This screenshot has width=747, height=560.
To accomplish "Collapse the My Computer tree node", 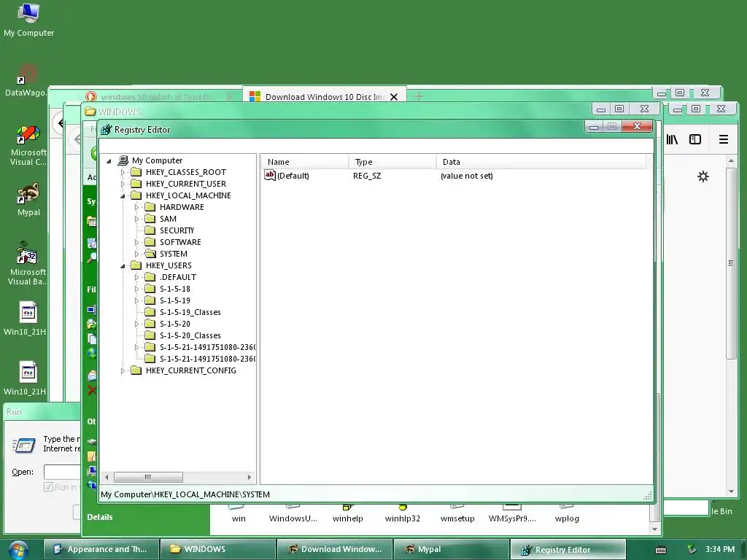I will [109, 161].
